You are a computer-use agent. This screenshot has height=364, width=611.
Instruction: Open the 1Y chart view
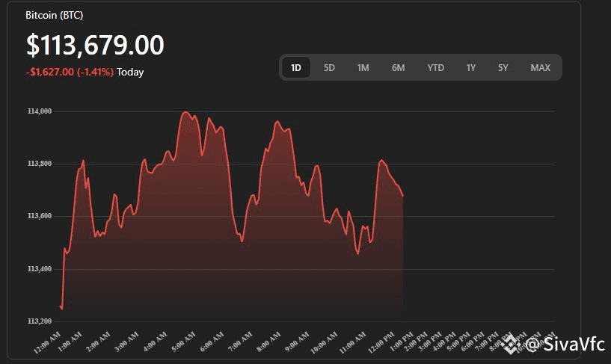point(470,68)
